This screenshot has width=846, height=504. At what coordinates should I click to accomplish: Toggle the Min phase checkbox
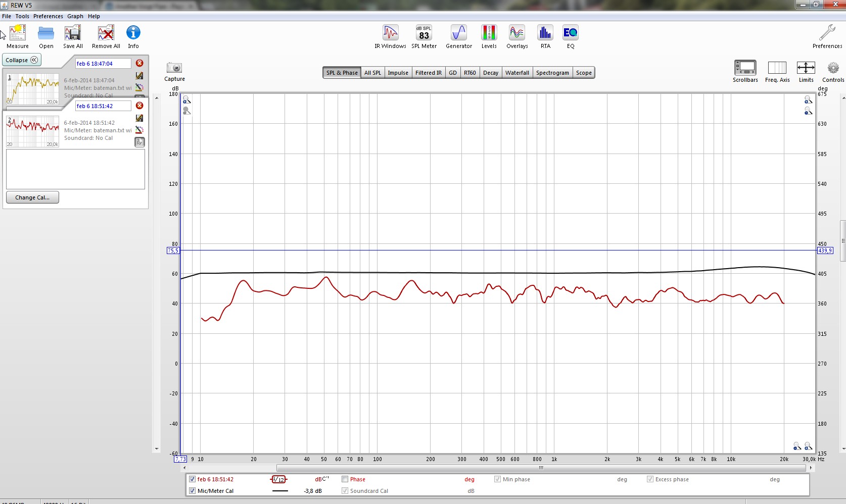(x=497, y=479)
